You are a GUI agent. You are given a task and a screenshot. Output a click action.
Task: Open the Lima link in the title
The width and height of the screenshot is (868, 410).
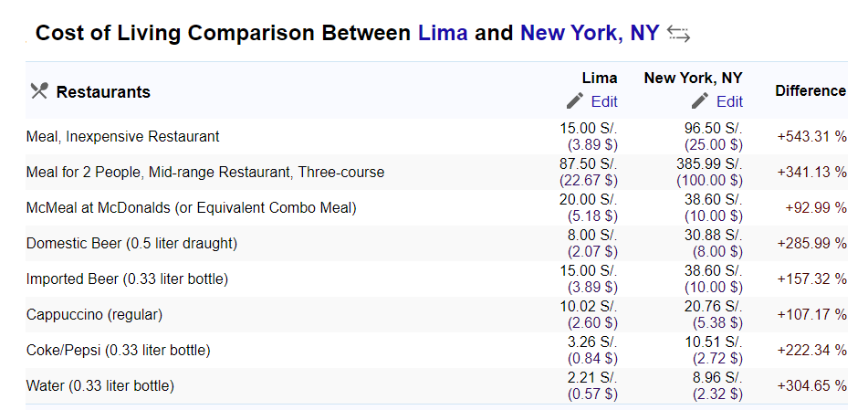click(x=443, y=33)
